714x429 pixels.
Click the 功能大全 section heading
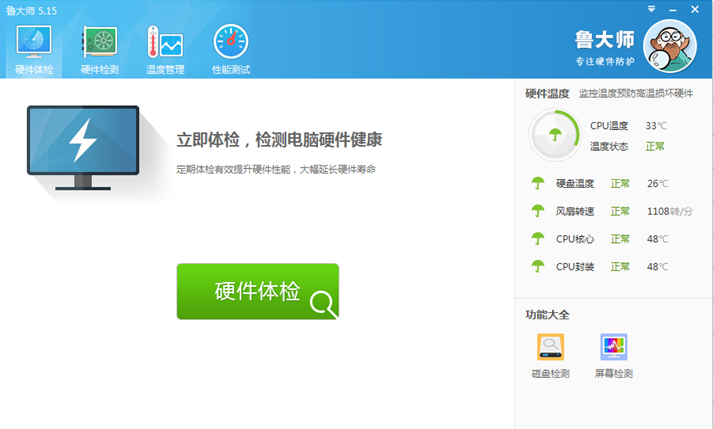click(547, 315)
